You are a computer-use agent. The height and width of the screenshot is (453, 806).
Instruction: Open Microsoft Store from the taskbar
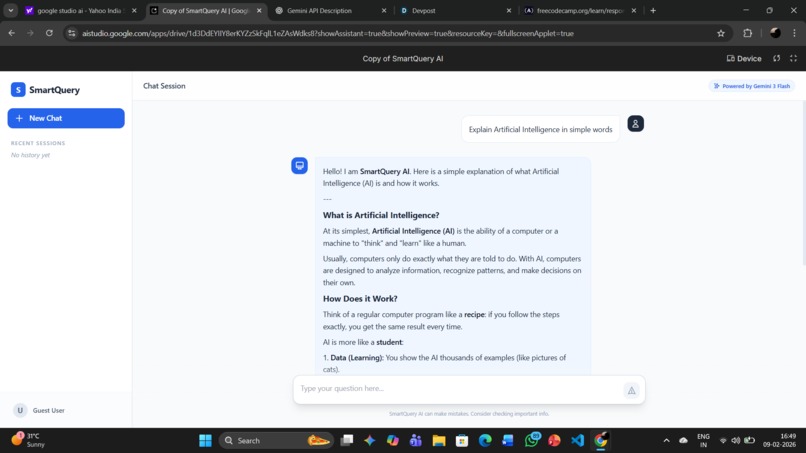[462, 441]
